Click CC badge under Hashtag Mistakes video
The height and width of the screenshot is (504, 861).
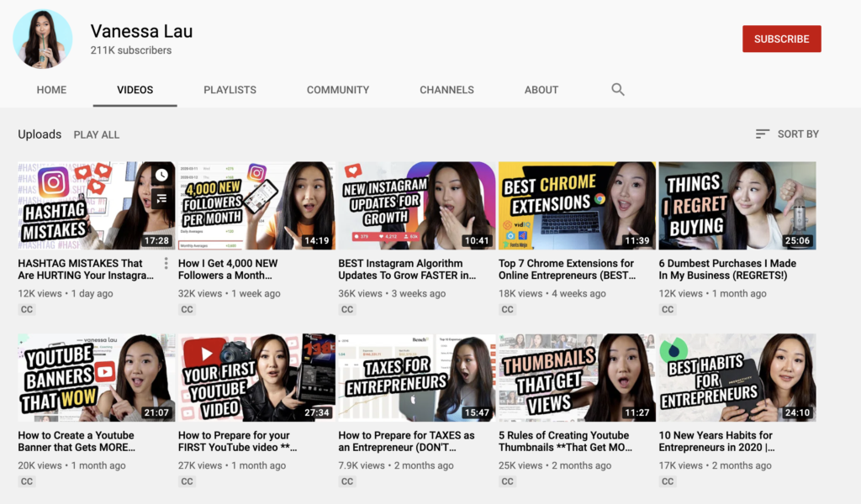26,309
